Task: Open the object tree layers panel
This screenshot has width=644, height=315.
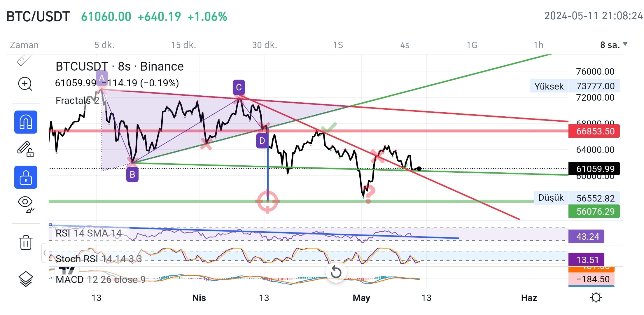Action: 26,279
